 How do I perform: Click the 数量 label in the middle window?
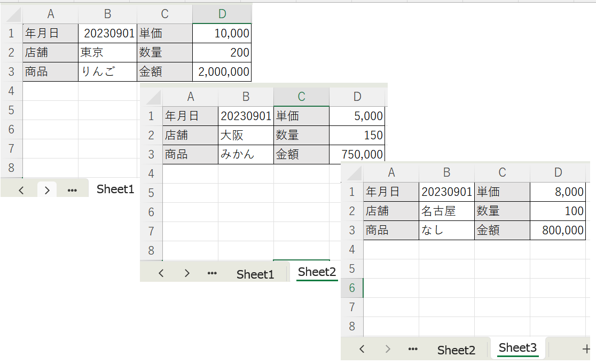point(301,135)
